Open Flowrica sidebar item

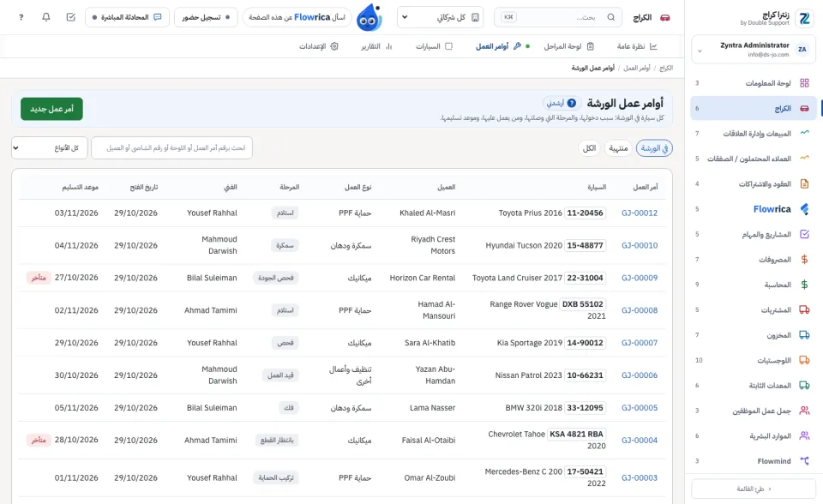754,209
